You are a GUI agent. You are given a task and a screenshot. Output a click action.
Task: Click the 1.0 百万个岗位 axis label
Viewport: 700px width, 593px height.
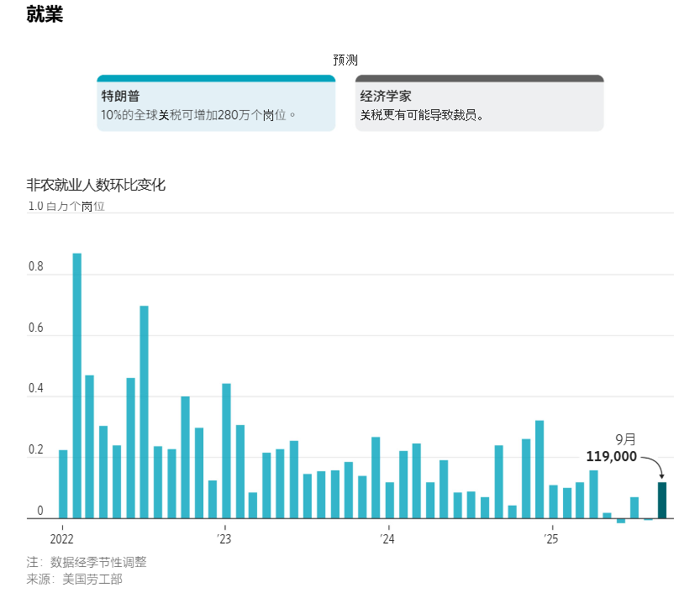pyautogui.click(x=66, y=206)
